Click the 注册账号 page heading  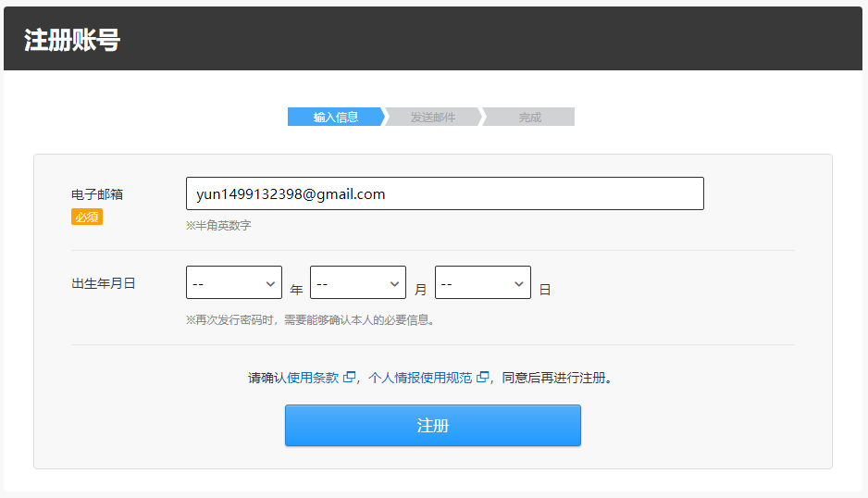tap(72, 41)
